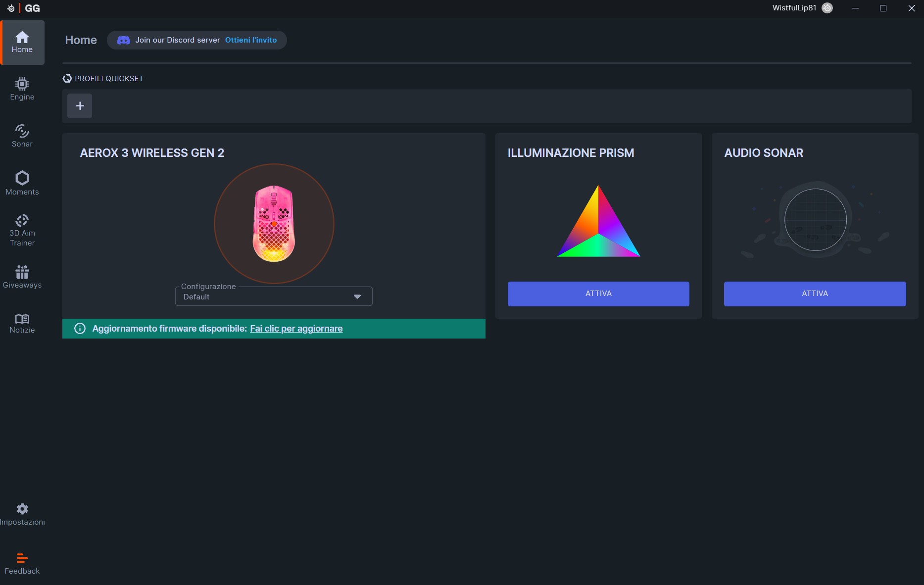
Task: Open the Feedback panel
Action: pyautogui.click(x=22, y=564)
